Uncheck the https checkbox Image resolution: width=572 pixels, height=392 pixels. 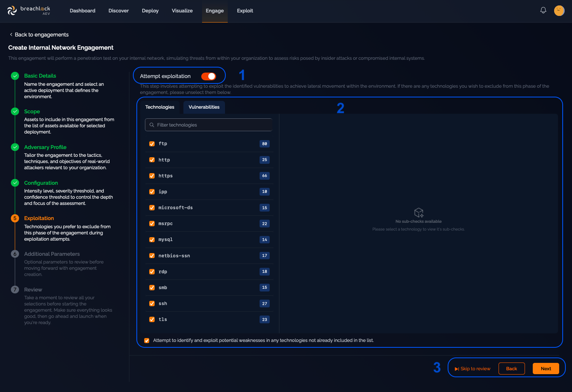click(x=152, y=176)
